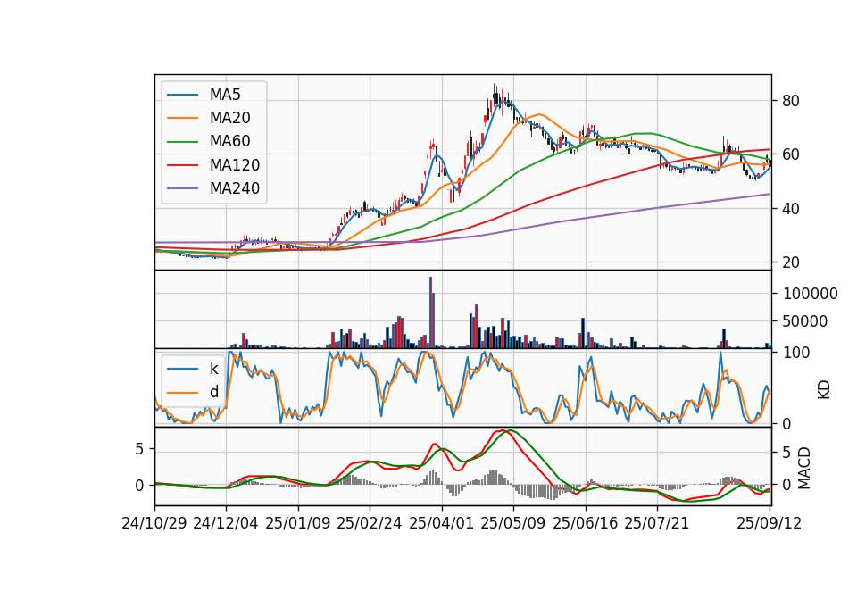Click the orange MA20 legend line swatch
Viewport: 857px width, 616px height.
pos(182,118)
